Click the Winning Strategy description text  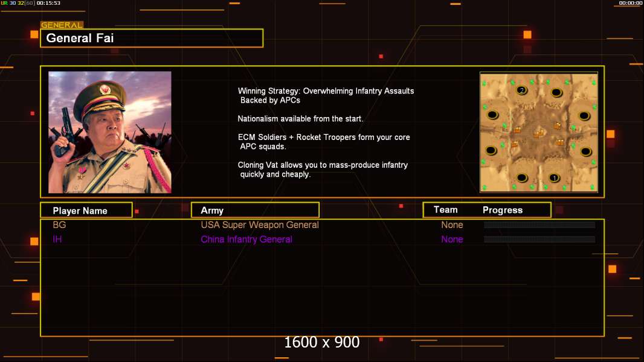point(326,95)
